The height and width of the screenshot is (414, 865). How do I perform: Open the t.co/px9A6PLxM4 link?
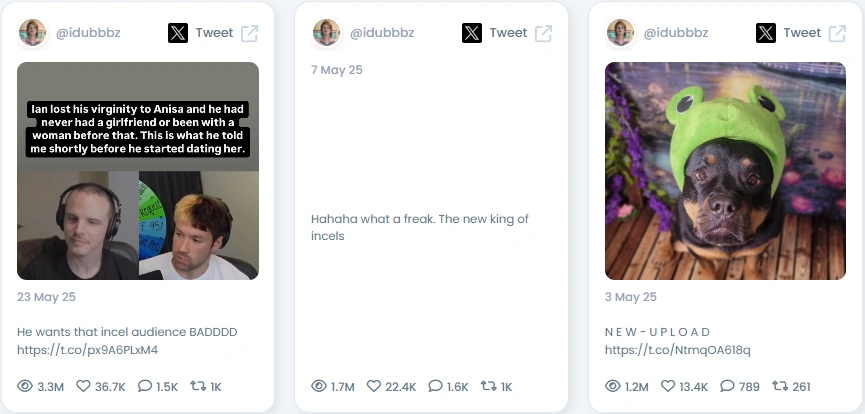click(87, 350)
